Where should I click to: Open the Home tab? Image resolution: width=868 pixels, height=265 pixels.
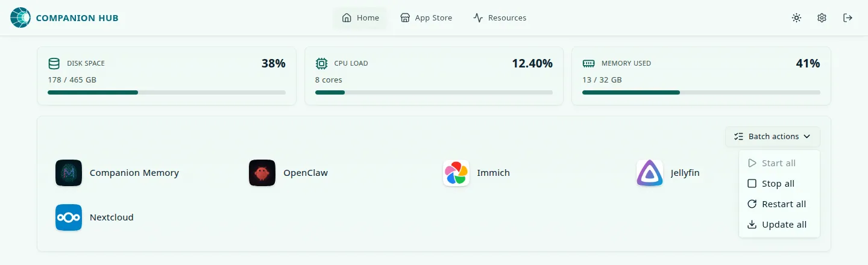[x=360, y=18]
